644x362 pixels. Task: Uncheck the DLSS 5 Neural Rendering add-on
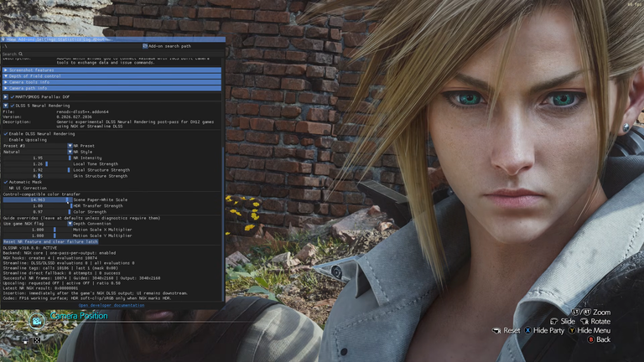pyautogui.click(x=13, y=106)
